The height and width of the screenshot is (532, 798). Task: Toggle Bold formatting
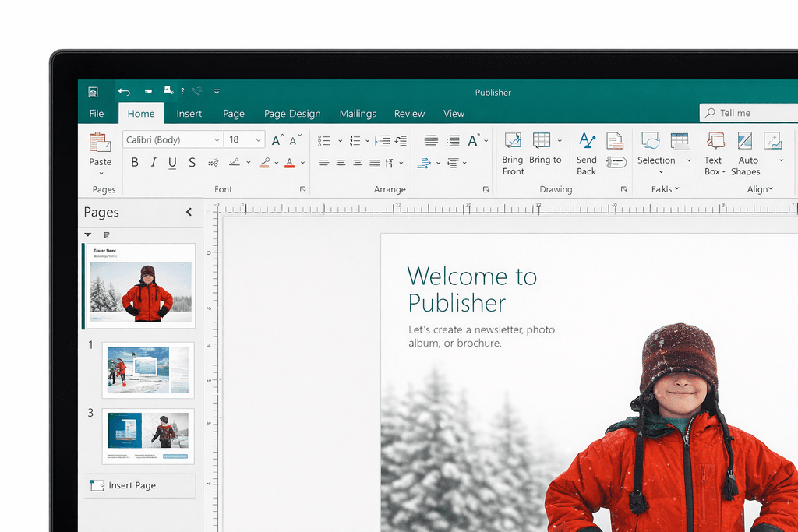pos(135,162)
